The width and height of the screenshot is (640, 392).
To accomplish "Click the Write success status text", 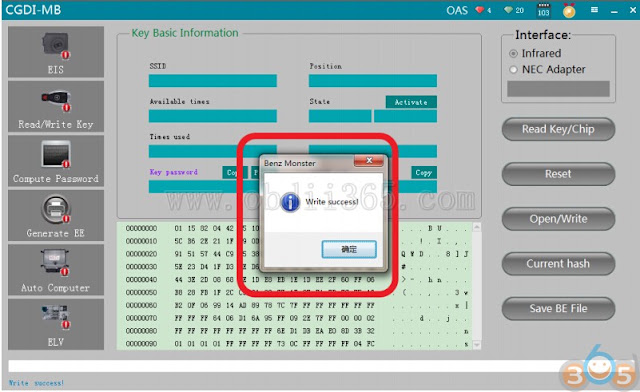I will [x=36, y=383].
